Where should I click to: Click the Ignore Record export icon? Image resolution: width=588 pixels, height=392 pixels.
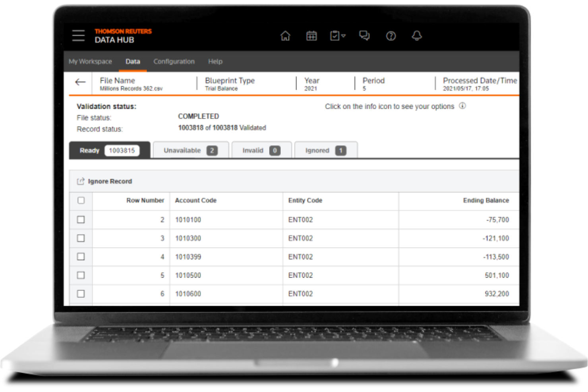pos(81,181)
